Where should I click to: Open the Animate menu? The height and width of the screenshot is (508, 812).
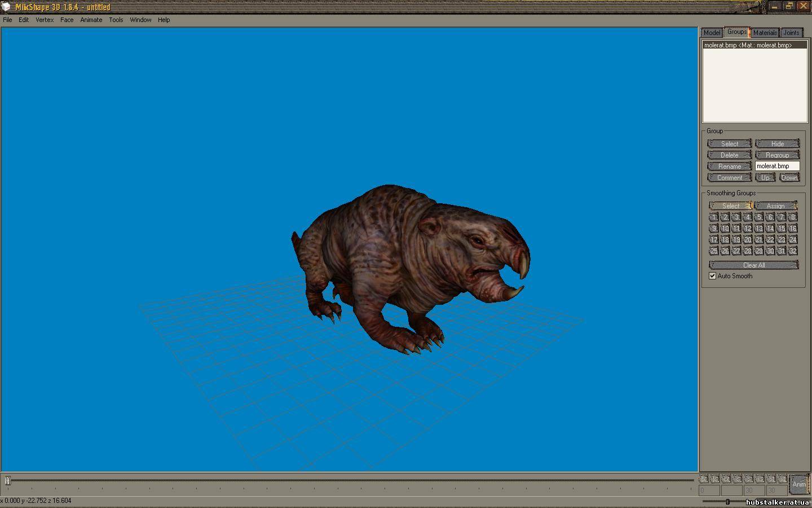[x=91, y=20]
